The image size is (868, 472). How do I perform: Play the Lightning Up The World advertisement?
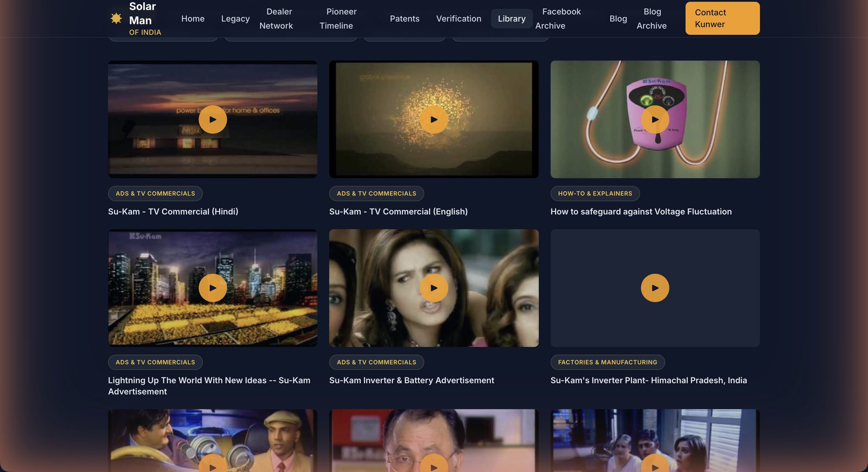pos(213,288)
